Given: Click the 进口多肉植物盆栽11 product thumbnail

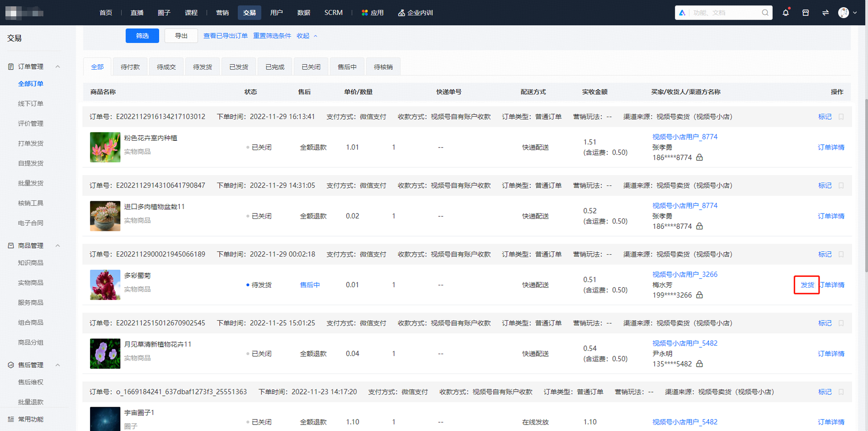Looking at the screenshot, I should (105, 216).
